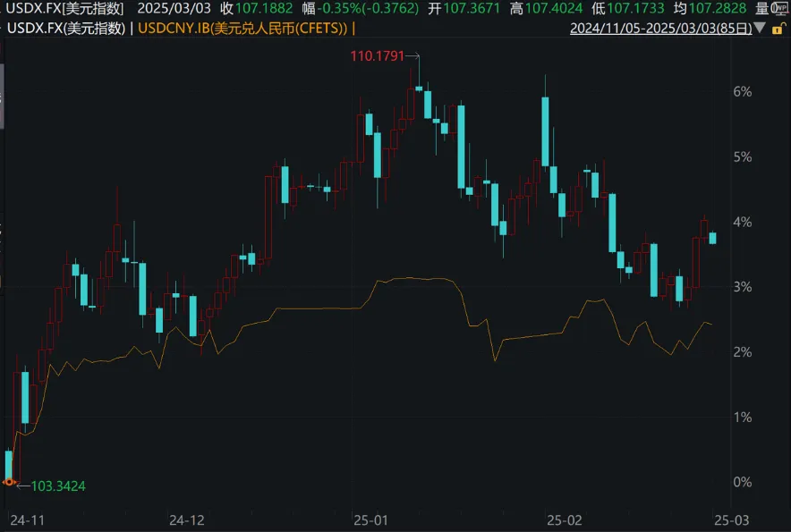Click the 25-01 date axis label
The height and width of the screenshot is (532, 791).
(x=370, y=519)
